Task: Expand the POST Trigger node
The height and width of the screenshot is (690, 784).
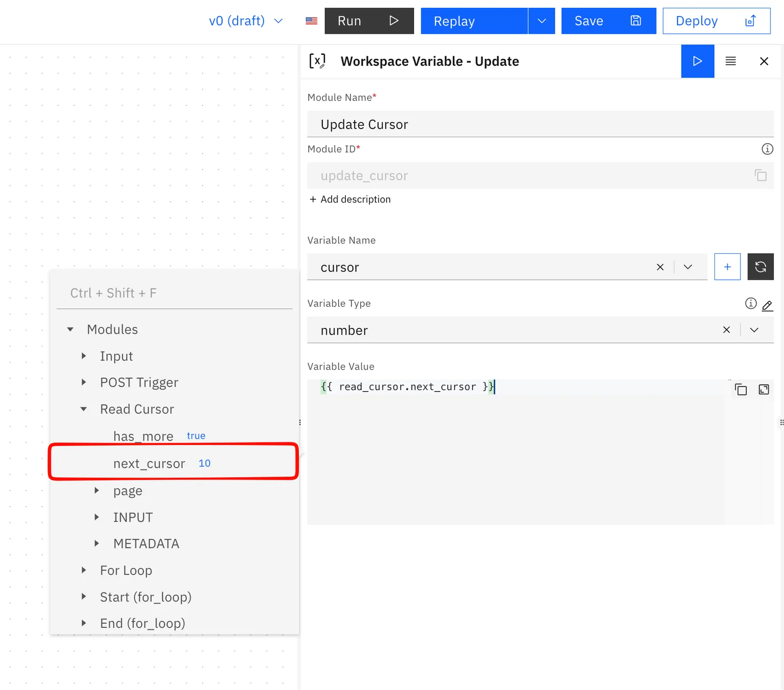Action: (x=84, y=382)
